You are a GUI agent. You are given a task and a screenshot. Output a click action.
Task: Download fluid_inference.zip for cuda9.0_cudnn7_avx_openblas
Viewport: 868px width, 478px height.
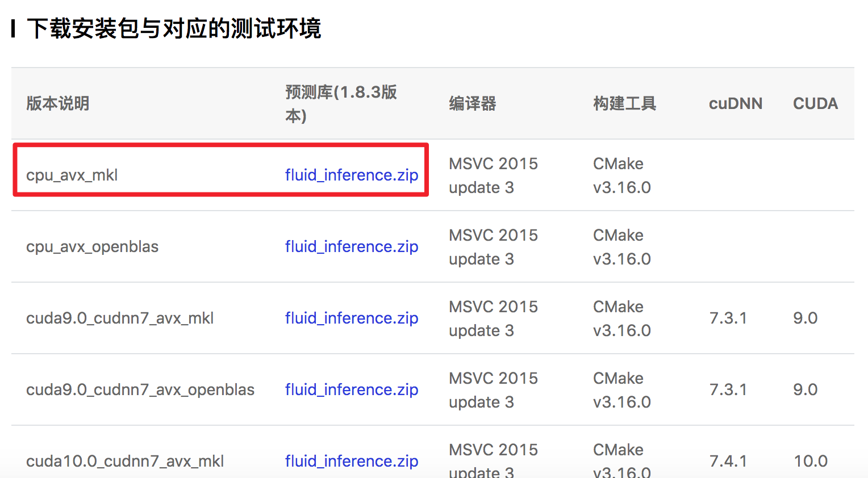(x=351, y=389)
